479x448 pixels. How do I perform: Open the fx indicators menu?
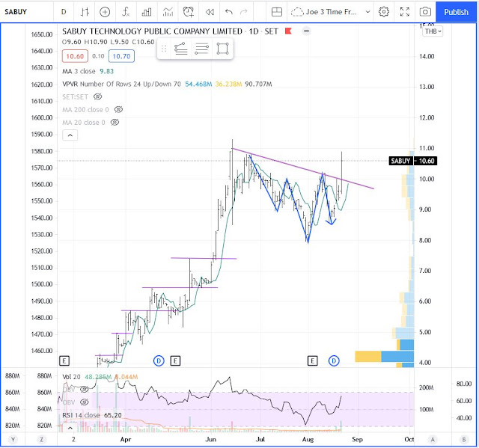coord(126,12)
